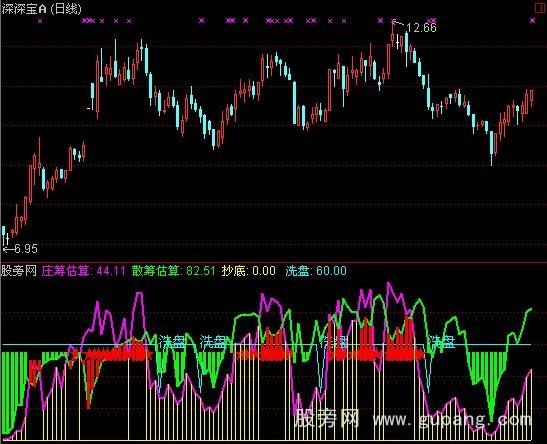This screenshot has height=444, width=547.
Task: Click the arrow beside the 12.66 high label
Action: click(397, 23)
